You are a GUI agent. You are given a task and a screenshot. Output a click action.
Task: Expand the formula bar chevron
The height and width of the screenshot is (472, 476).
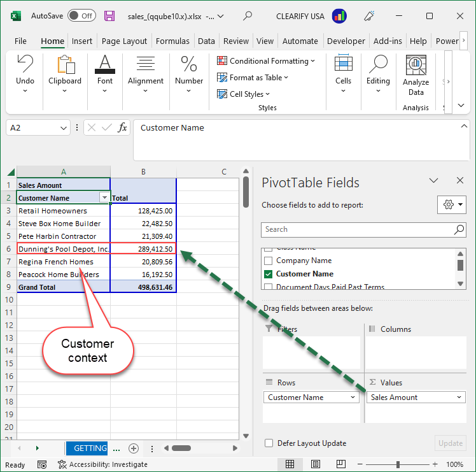tap(464, 126)
